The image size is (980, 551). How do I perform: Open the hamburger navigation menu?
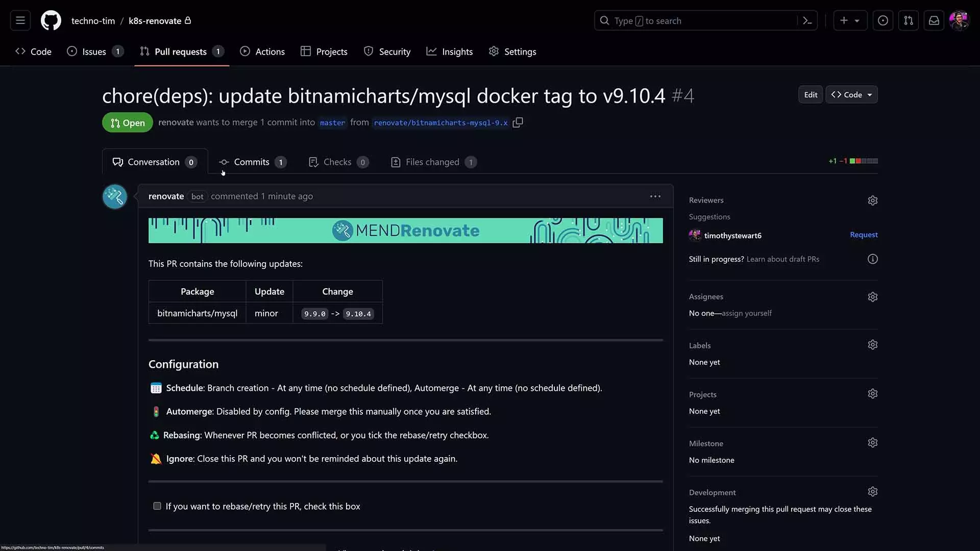click(20, 20)
